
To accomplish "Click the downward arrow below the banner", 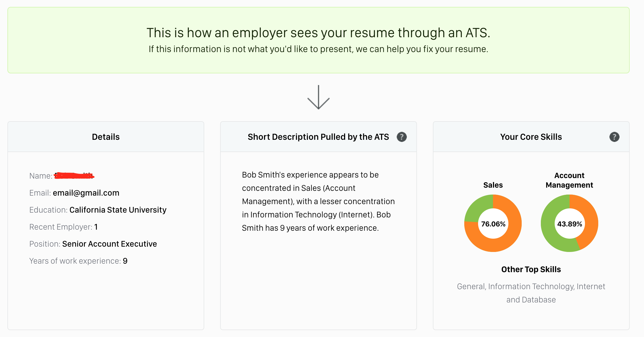I will pyautogui.click(x=318, y=97).
